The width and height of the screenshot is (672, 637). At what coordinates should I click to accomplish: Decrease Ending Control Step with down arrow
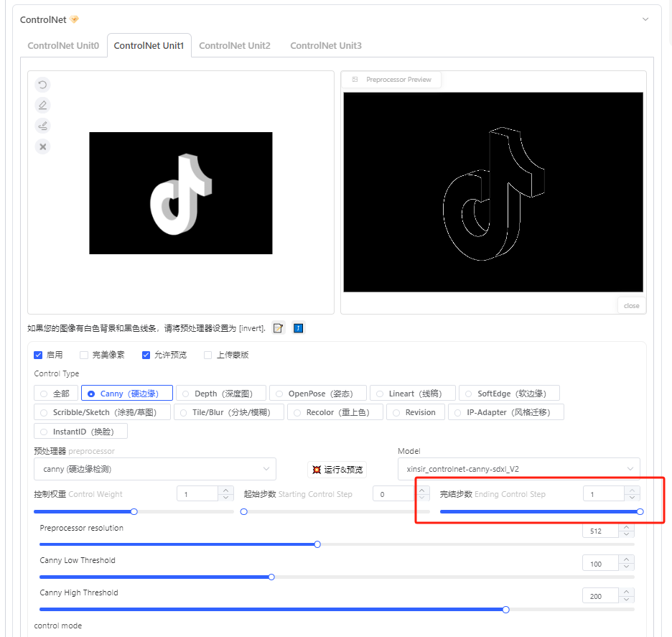click(x=632, y=497)
